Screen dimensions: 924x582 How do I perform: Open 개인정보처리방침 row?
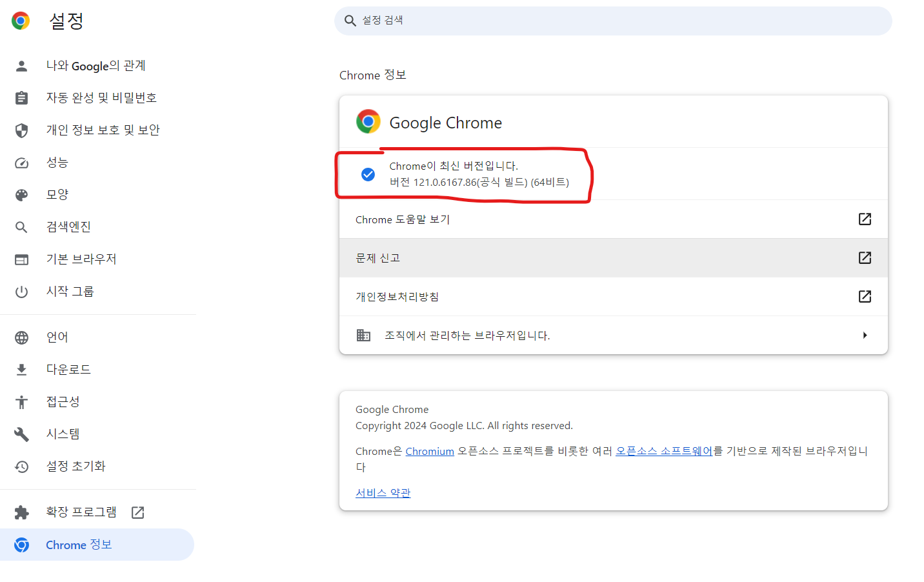tap(614, 297)
